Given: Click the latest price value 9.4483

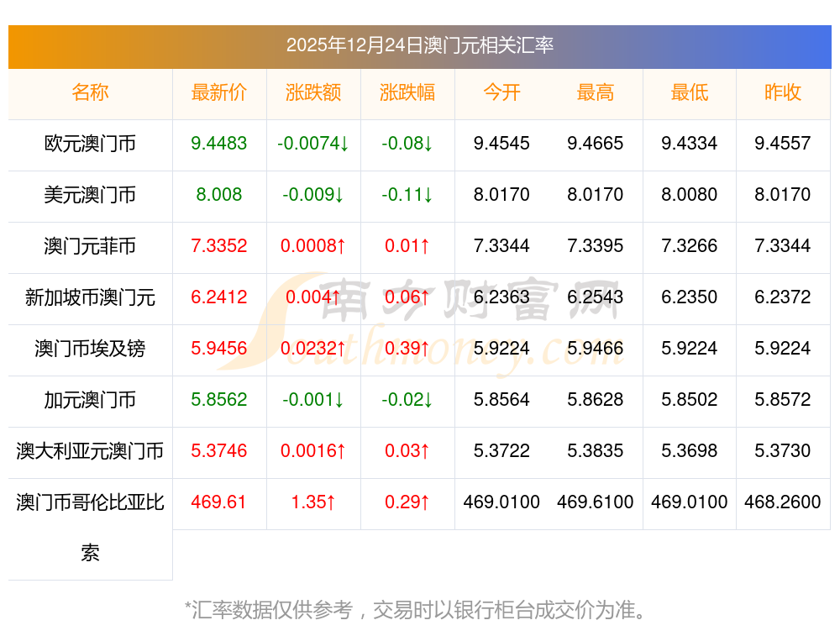Looking at the screenshot, I should 219,144.
